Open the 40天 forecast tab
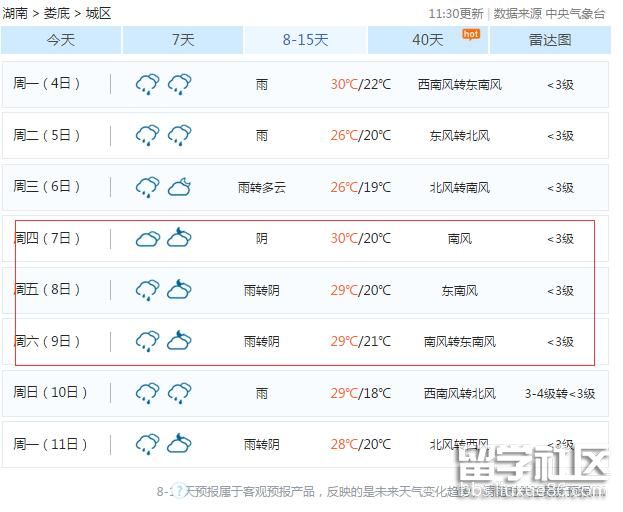The width and height of the screenshot is (623, 512). click(x=428, y=40)
